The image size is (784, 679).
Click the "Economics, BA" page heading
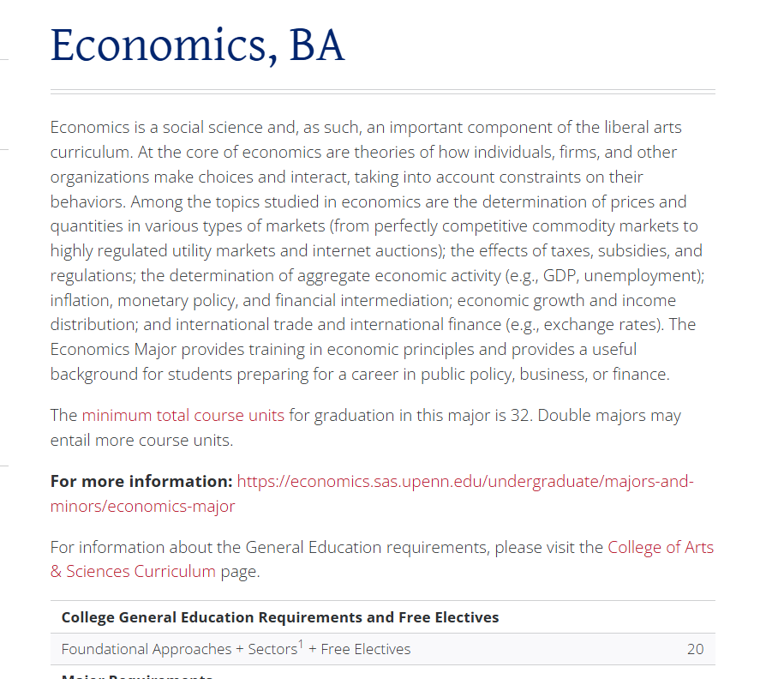tap(198, 45)
